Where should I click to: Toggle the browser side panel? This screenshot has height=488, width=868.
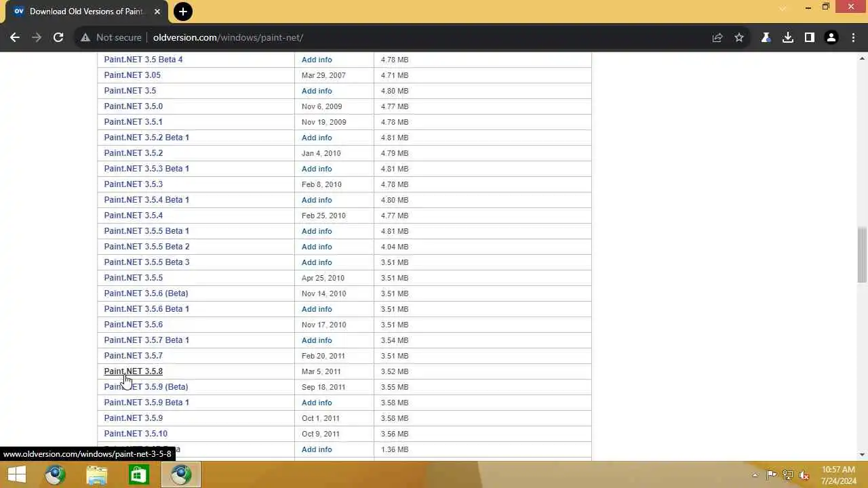[810, 37]
